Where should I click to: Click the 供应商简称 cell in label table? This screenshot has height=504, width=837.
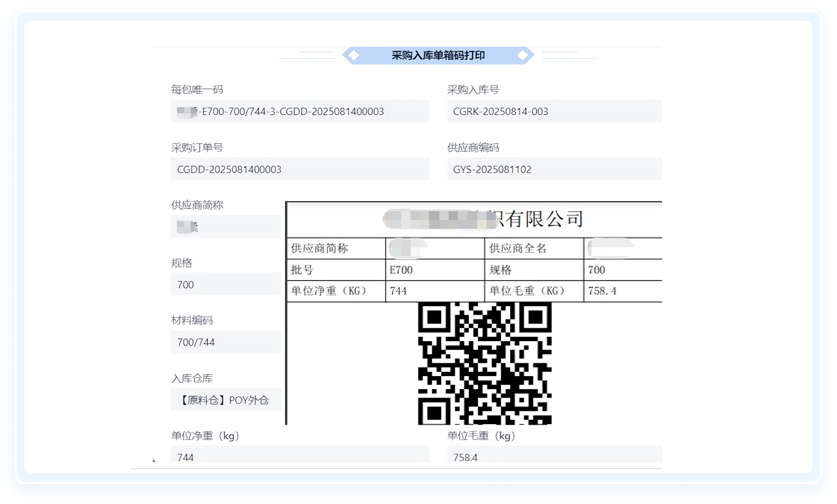click(337, 248)
